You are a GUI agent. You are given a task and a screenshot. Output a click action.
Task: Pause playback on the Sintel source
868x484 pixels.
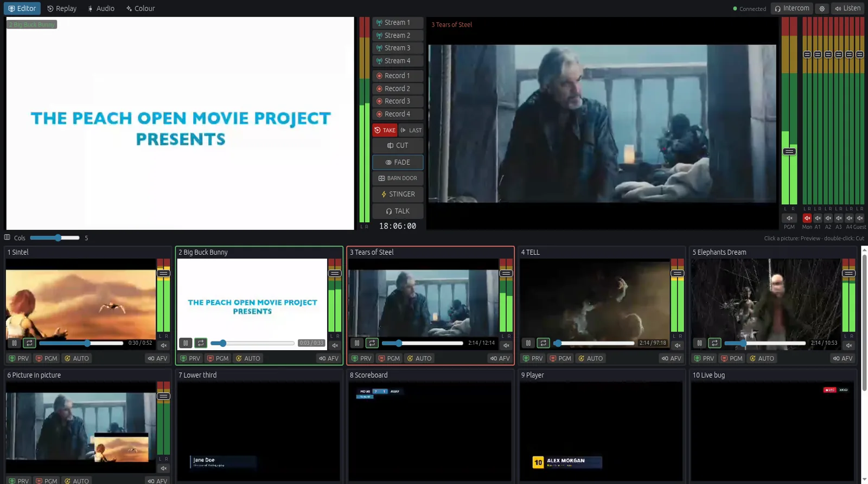tap(15, 343)
